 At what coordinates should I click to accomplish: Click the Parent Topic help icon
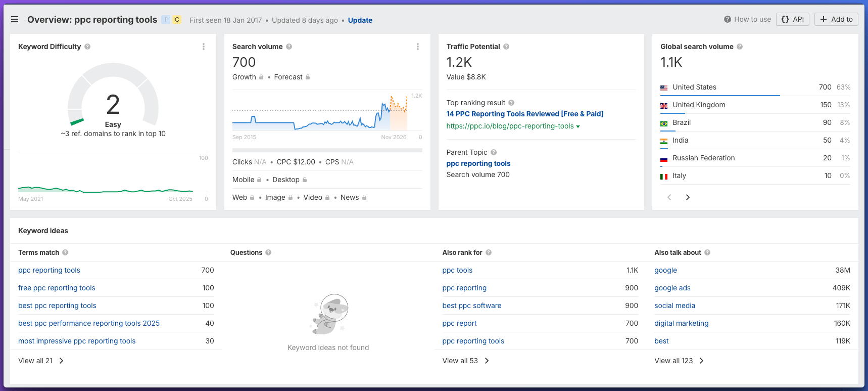point(494,152)
